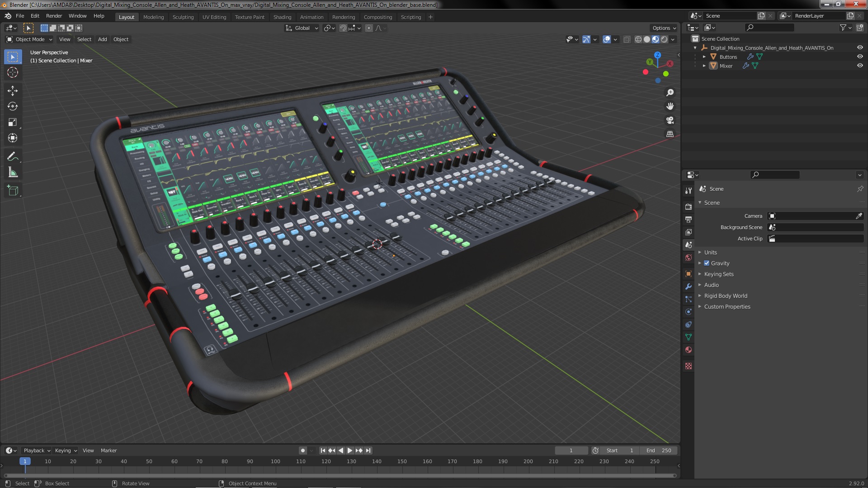Expand the Mixer tree item
The height and width of the screenshot is (488, 868).
coord(704,66)
